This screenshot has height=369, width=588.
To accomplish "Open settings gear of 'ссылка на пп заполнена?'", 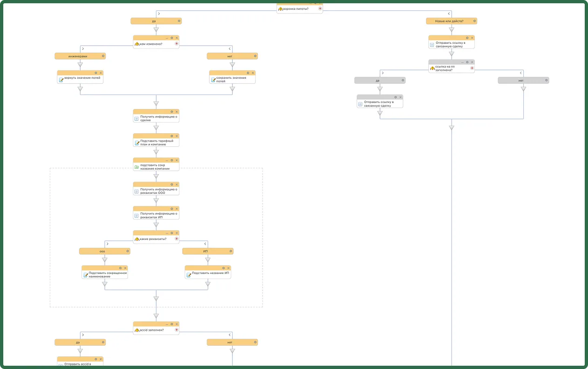I will (467, 62).
